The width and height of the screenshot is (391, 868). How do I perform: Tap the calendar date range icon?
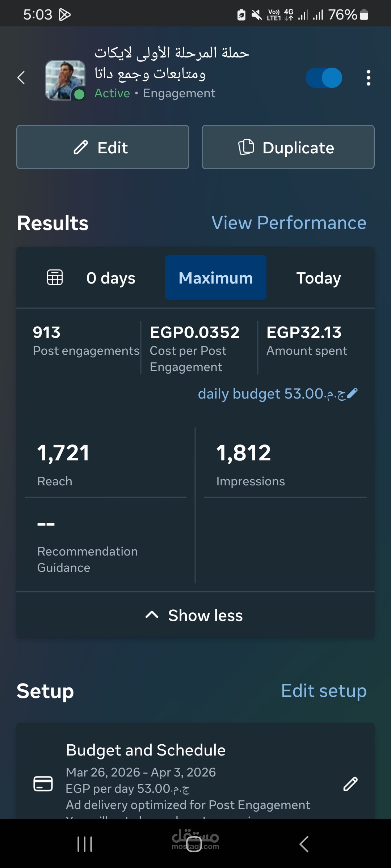[55, 278]
